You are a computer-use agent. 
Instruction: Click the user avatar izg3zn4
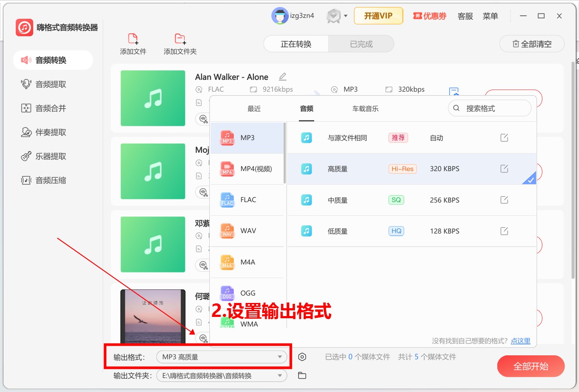pyautogui.click(x=280, y=16)
